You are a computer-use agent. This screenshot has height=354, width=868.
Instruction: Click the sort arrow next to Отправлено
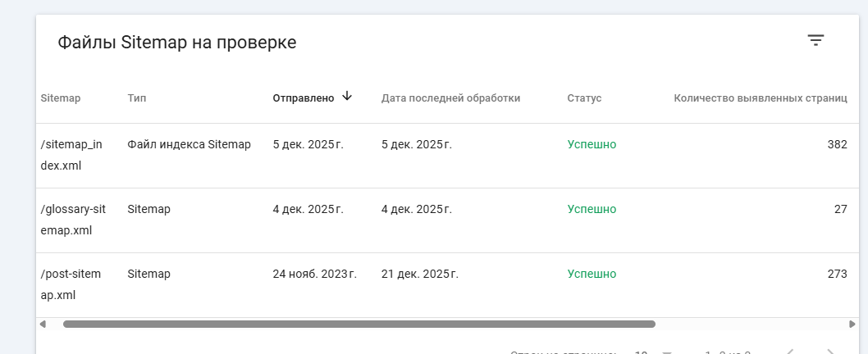click(347, 97)
